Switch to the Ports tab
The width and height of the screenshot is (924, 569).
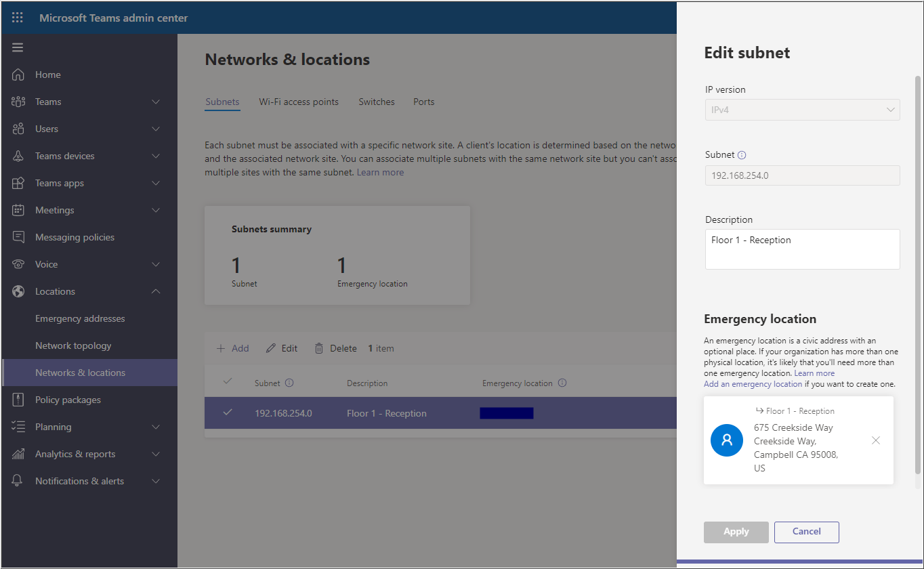pos(424,102)
